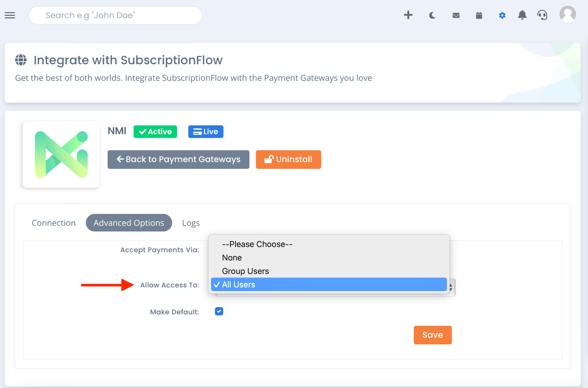Image resolution: width=588 pixels, height=388 pixels.
Task: Click the "Allow Access To:" label
Action: 170,285
